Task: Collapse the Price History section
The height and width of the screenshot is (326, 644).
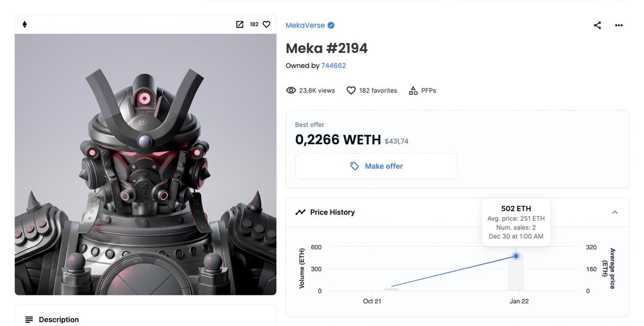Action: click(615, 212)
